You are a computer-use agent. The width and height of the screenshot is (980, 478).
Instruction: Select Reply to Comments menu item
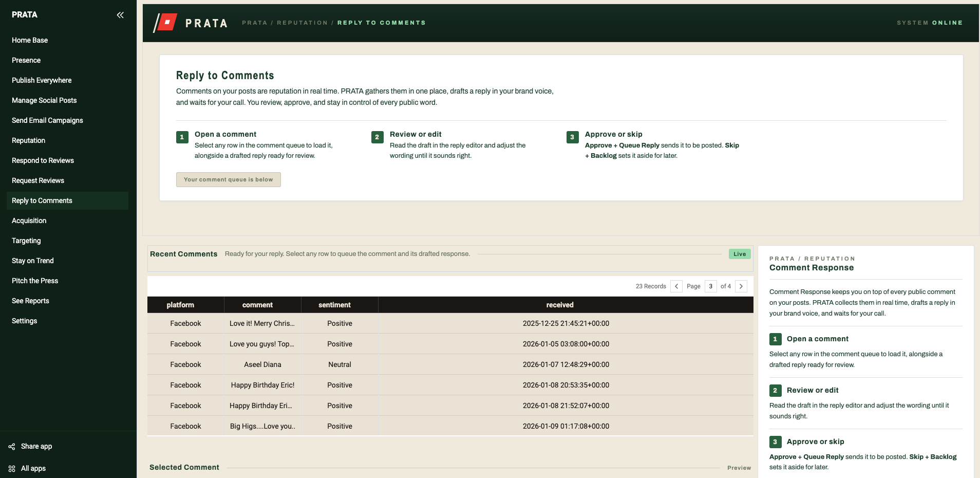point(67,200)
